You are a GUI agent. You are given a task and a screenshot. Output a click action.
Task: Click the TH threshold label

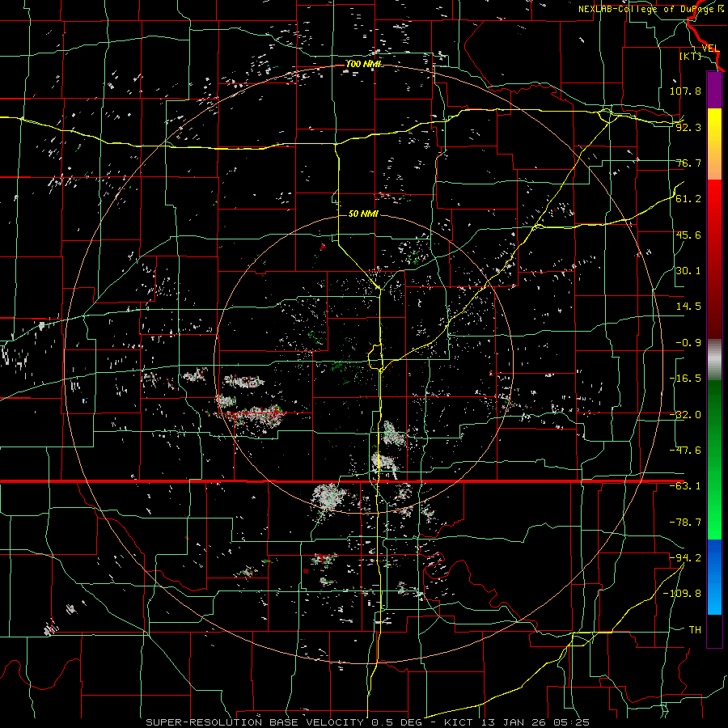coord(695,630)
